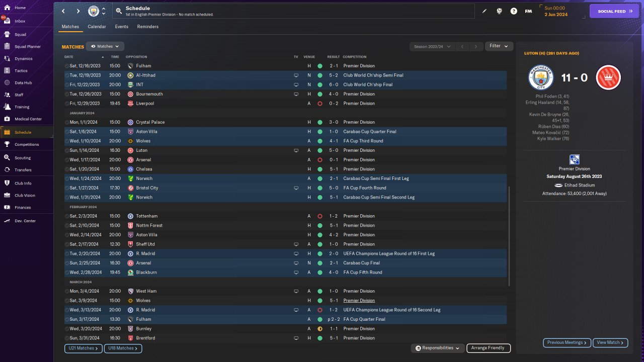
Task: Switch to the Reminders tab
Action: (148, 27)
